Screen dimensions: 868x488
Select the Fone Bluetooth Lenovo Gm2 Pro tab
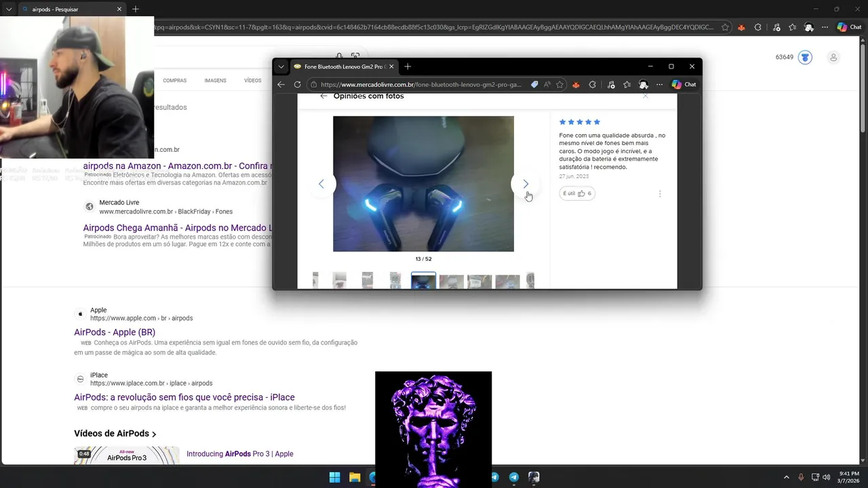(x=344, y=66)
